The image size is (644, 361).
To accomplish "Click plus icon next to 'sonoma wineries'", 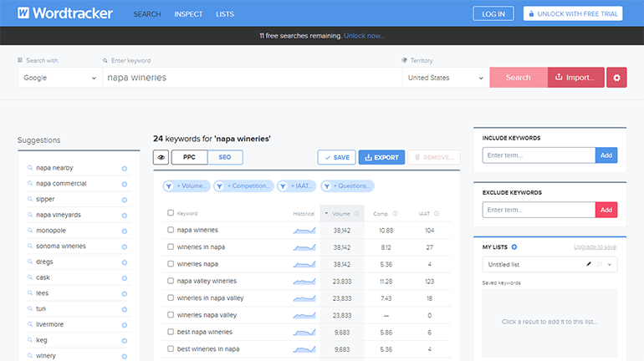I will point(125,247).
